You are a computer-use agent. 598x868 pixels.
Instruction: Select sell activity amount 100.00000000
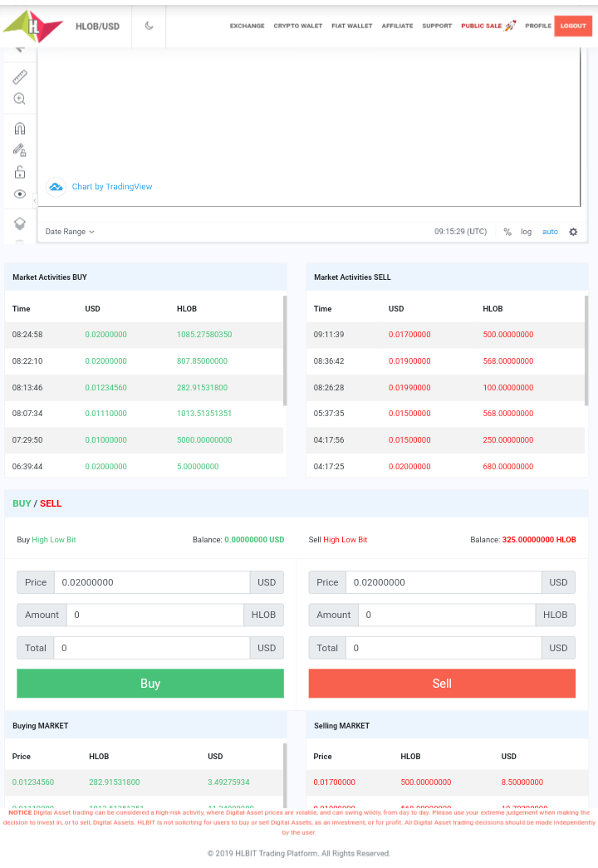(508, 388)
